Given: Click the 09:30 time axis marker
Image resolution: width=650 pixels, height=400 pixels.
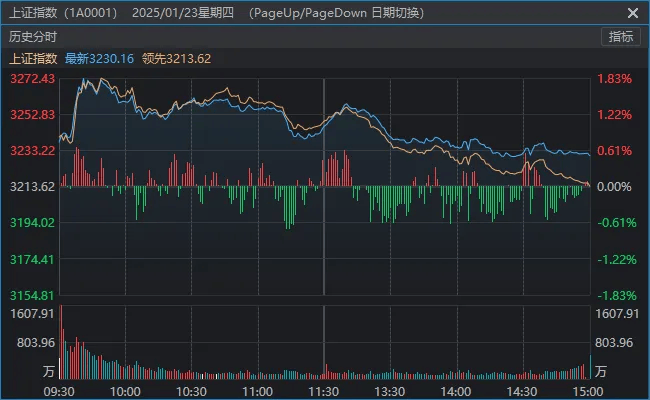Looking at the screenshot, I should [62, 389].
